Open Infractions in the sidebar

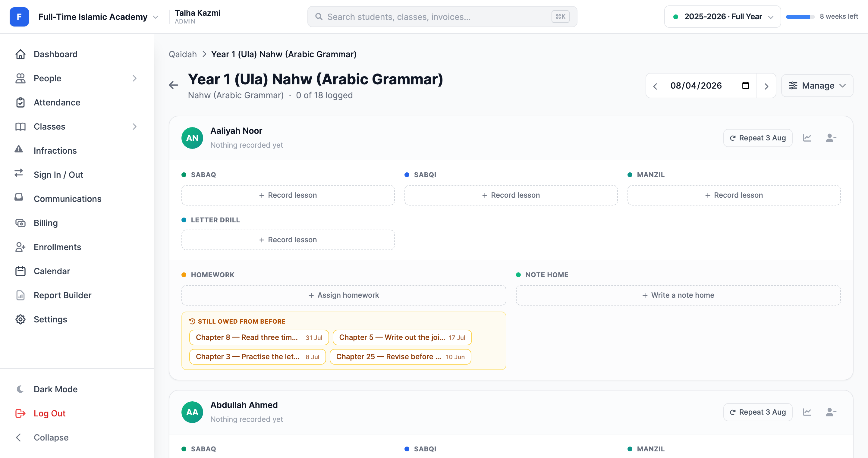pyautogui.click(x=55, y=151)
